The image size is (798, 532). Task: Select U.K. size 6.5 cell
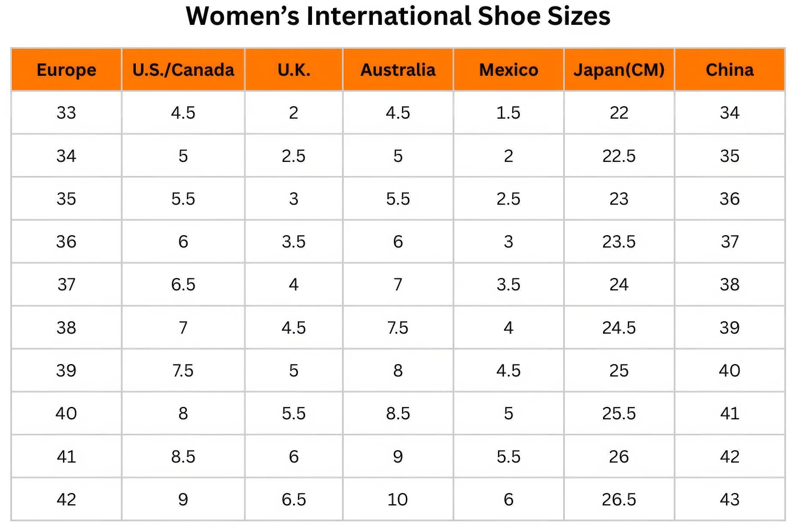[x=294, y=499]
